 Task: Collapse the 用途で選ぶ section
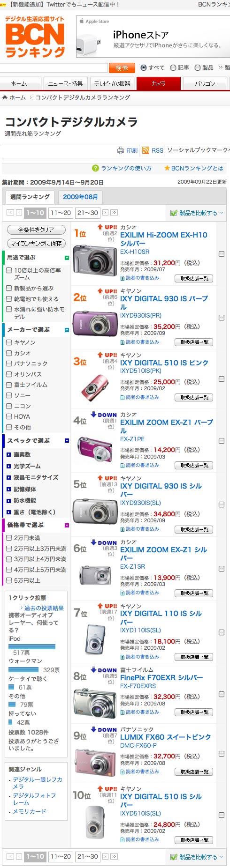(x=67, y=258)
